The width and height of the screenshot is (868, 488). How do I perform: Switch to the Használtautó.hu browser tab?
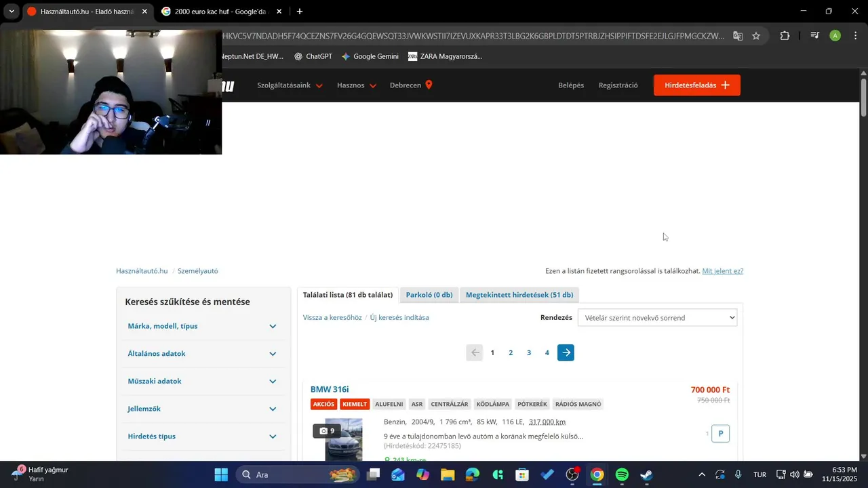tap(87, 12)
